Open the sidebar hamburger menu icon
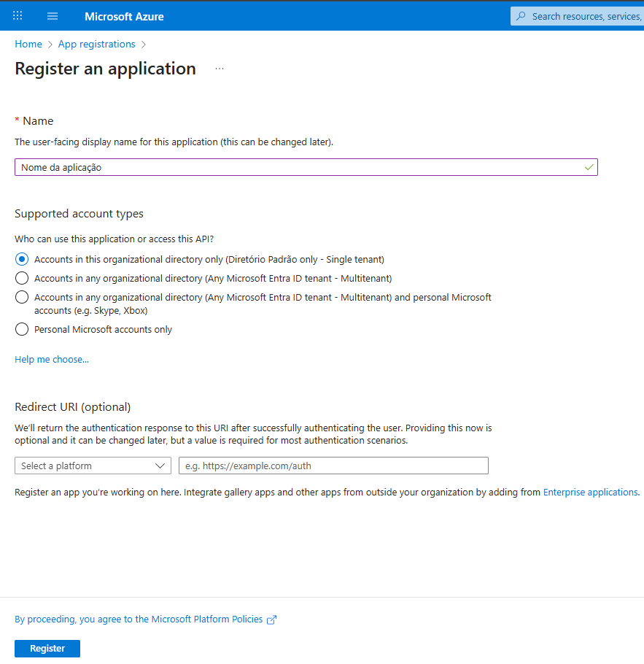Image resolution: width=644 pixels, height=664 pixels. [52, 15]
